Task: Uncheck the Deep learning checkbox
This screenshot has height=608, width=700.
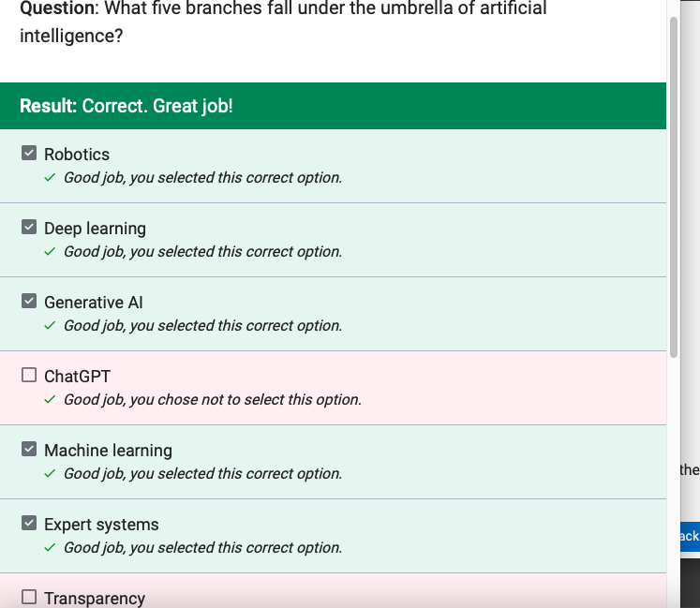Action: [x=29, y=227]
